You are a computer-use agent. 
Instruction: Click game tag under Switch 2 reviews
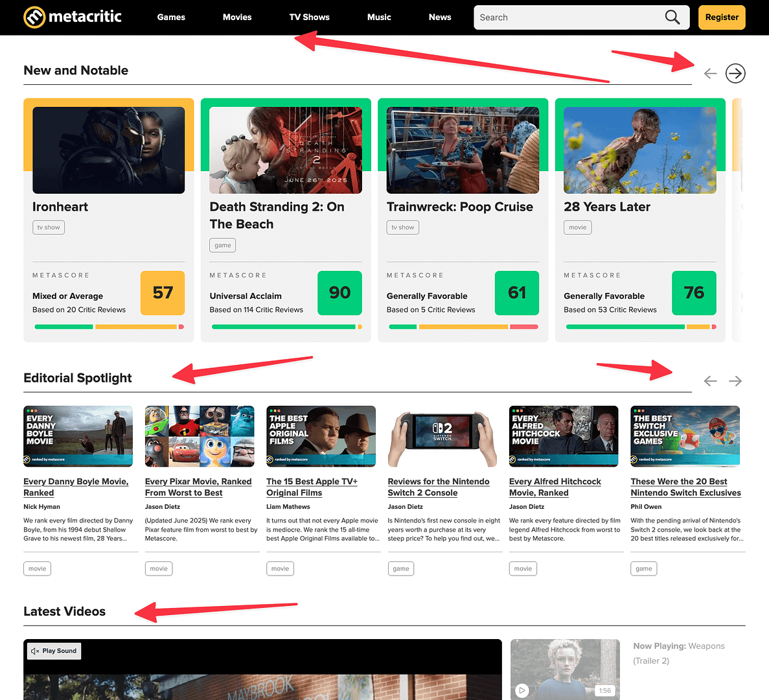(400, 568)
